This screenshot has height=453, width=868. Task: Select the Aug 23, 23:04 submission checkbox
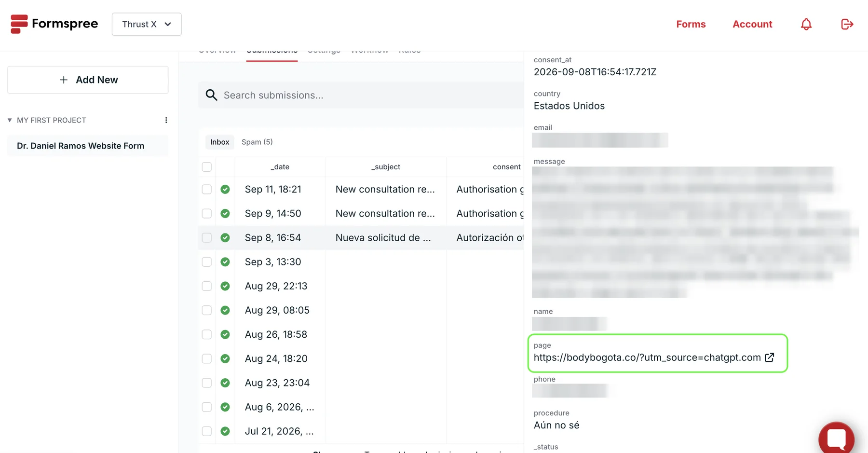[x=207, y=383]
